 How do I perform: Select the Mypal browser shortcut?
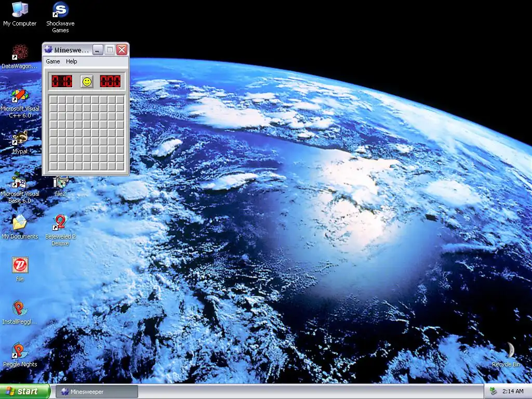click(x=20, y=142)
